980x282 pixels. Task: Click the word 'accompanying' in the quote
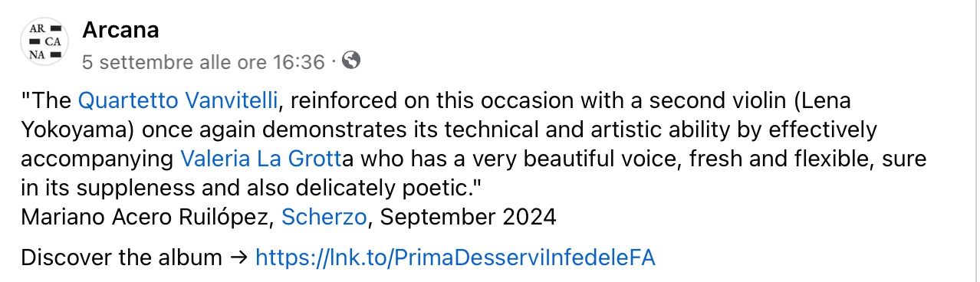pos(97,159)
